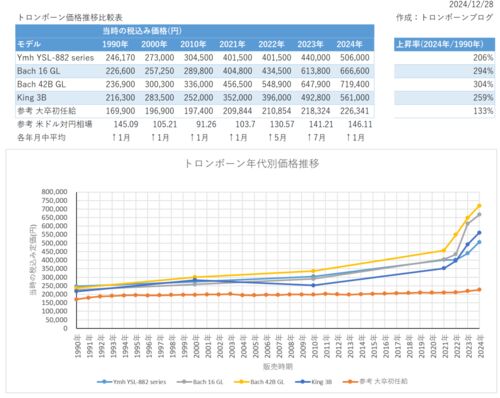This screenshot has width=500, height=398.
Task: Select the 上昇率(2024年/1990年) header
Action: click(439, 44)
